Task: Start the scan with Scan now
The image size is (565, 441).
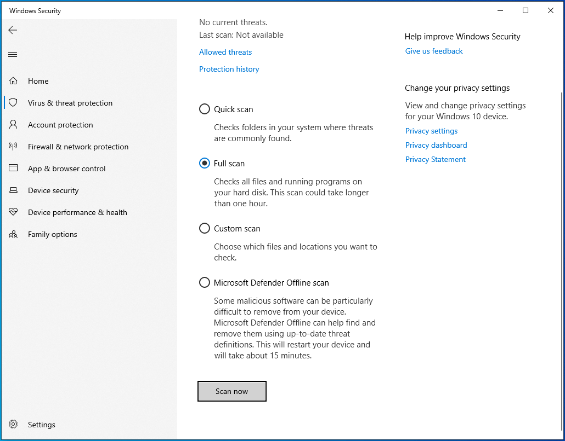Action: click(232, 391)
